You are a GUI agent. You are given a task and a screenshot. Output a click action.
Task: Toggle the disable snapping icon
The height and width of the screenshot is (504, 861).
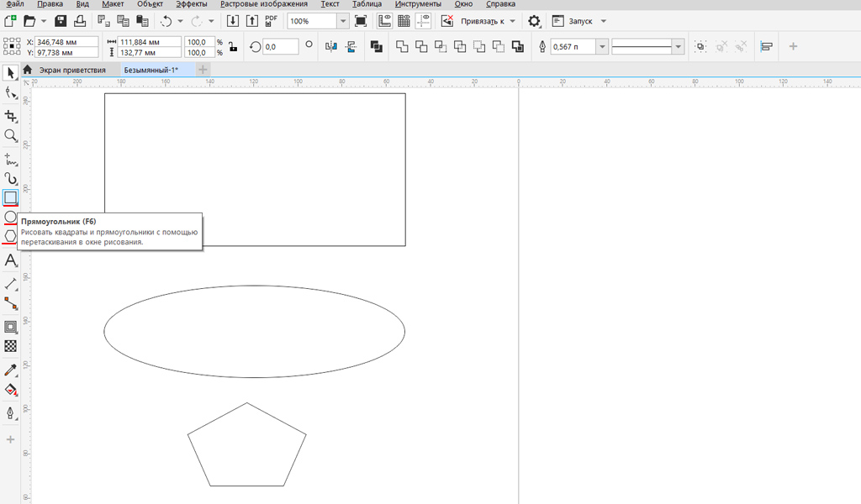pos(448,20)
